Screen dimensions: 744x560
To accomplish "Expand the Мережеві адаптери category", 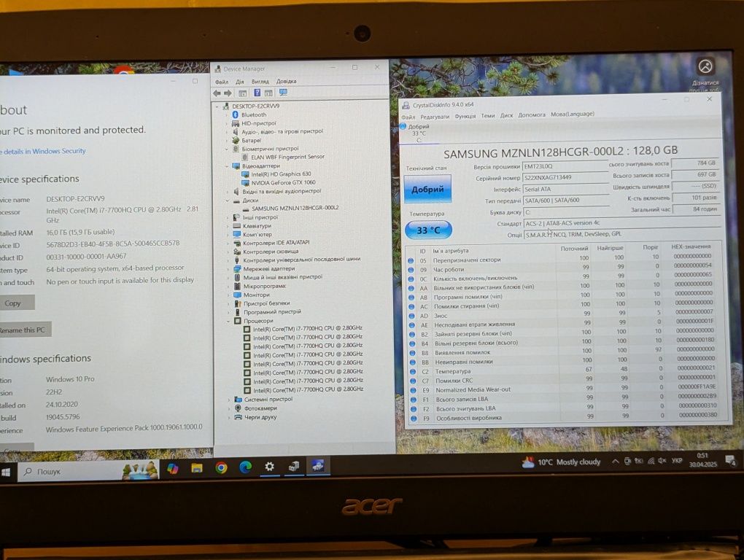I will [228, 269].
